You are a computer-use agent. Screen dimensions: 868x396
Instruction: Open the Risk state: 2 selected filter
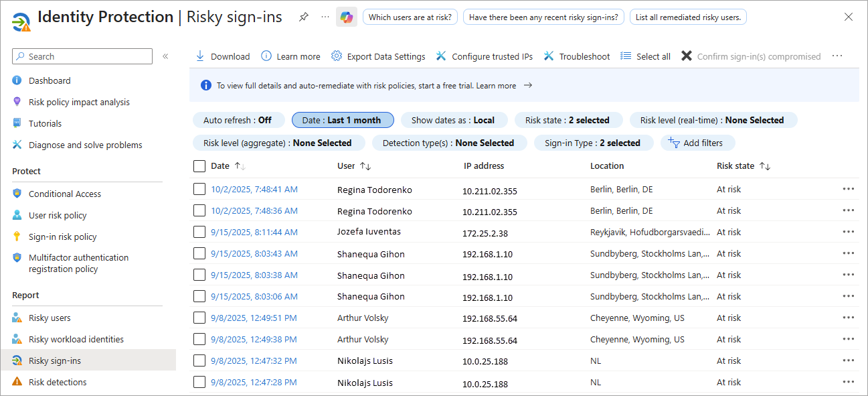pos(568,121)
